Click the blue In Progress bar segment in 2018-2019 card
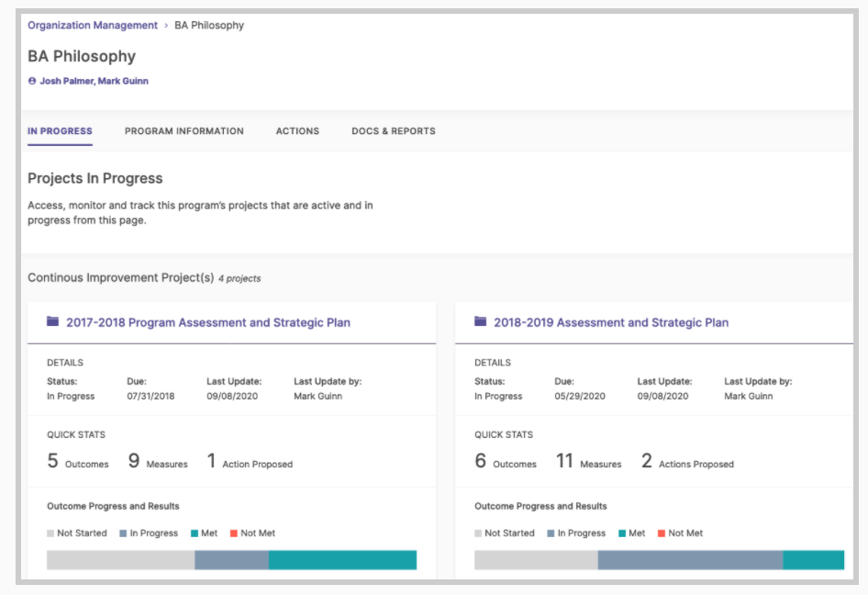Viewport: 868px width, 595px height. pos(690,560)
